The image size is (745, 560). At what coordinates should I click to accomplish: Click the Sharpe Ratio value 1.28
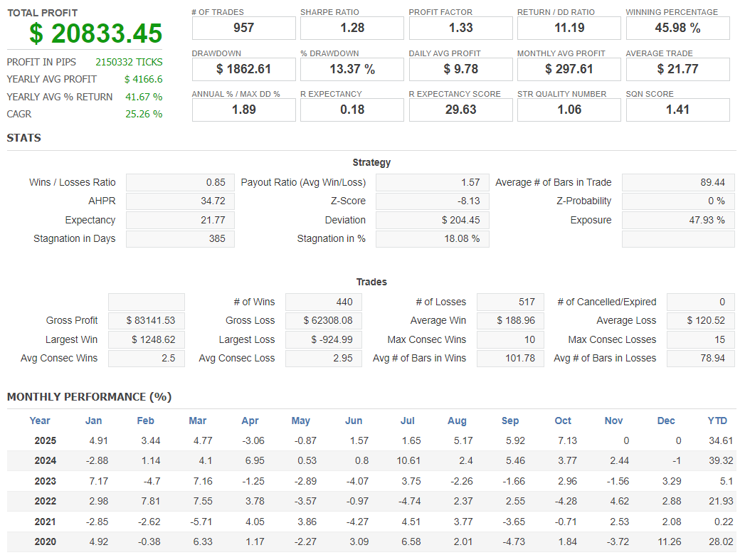(352, 28)
